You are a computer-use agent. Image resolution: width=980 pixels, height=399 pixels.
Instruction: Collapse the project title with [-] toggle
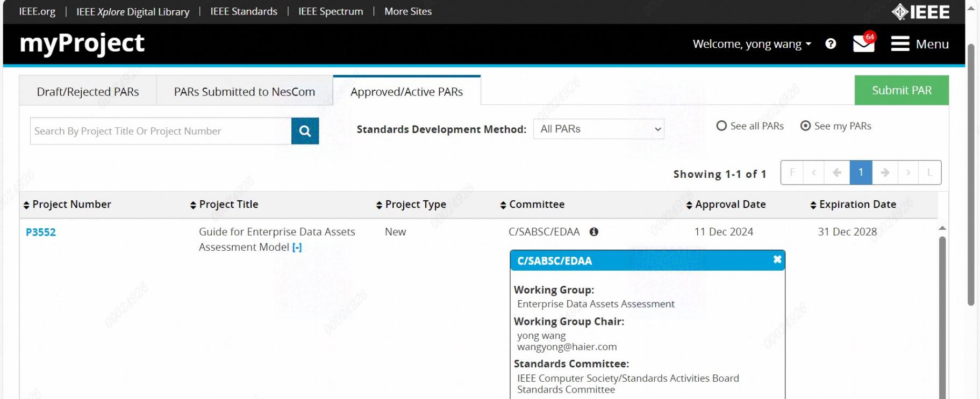[x=297, y=247]
